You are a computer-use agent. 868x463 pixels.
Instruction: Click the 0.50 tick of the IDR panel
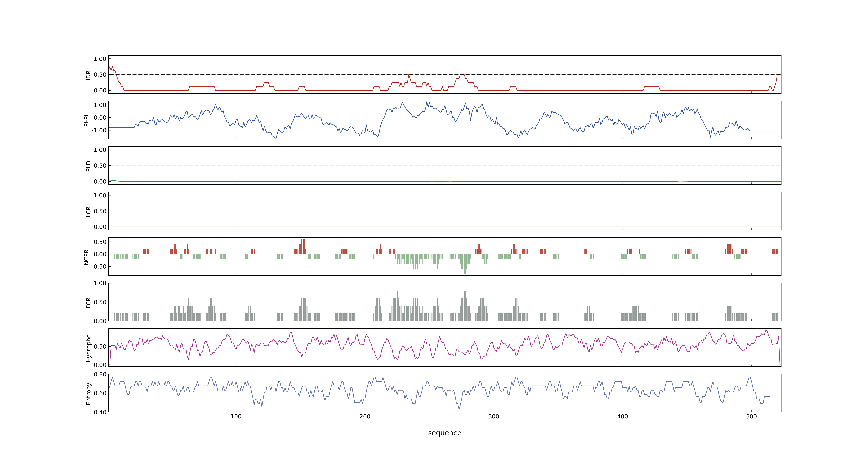pos(100,75)
